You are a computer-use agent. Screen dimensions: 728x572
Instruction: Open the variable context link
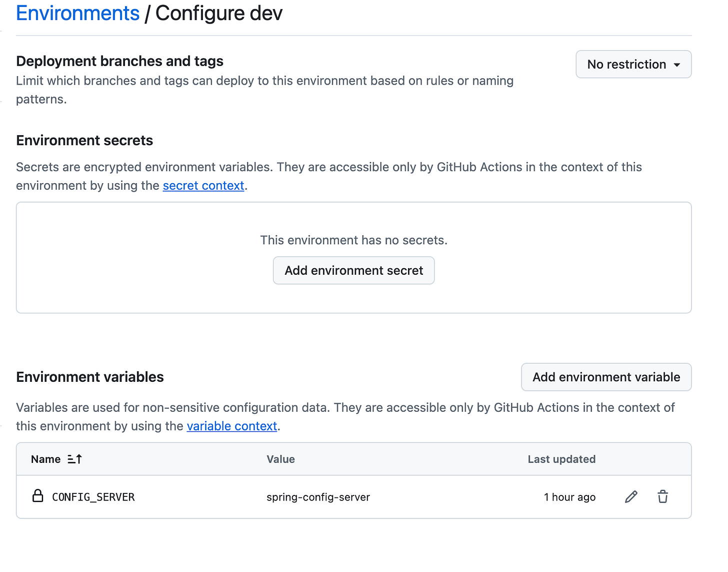[x=231, y=426]
